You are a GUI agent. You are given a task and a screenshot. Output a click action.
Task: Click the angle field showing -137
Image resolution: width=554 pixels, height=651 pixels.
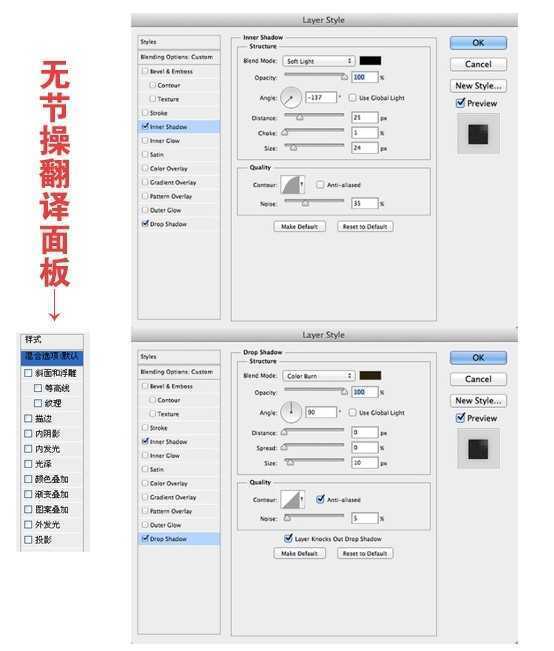tap(321, 98)
